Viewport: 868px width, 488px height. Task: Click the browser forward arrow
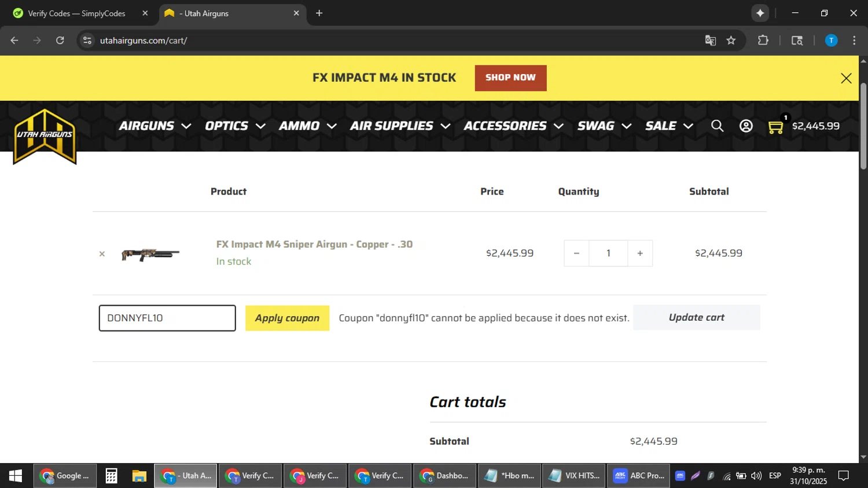pyautogui.click(x=37, y=41)
